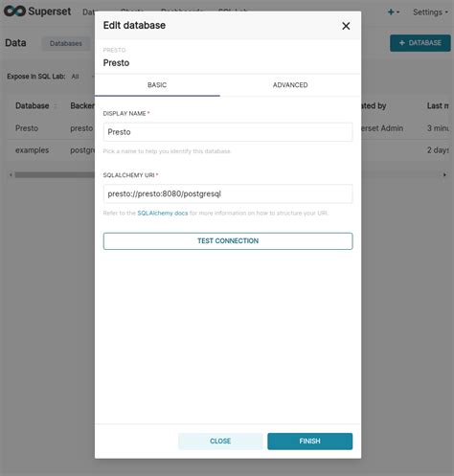
Task: Select the examples database row
Action: pos(33,150)
